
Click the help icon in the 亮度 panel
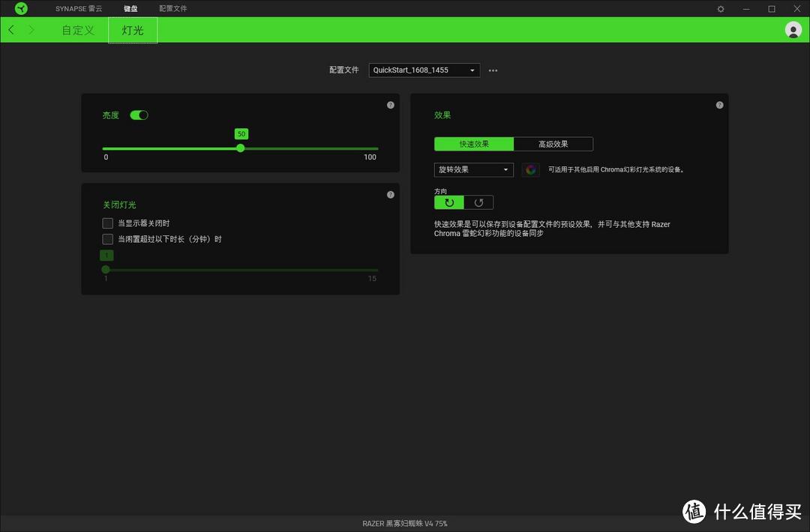tap(391, 105)
